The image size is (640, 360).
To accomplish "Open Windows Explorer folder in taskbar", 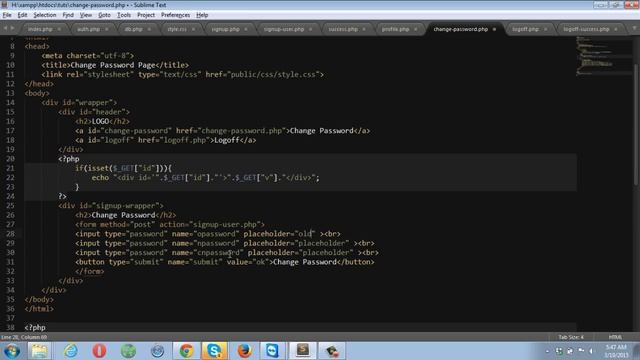I will (40, 351).
